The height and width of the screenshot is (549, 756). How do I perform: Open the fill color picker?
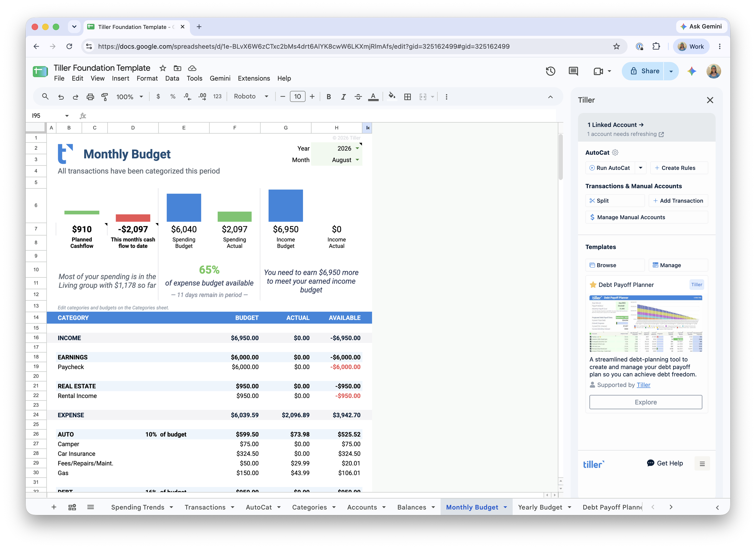(x=392, y=96)
